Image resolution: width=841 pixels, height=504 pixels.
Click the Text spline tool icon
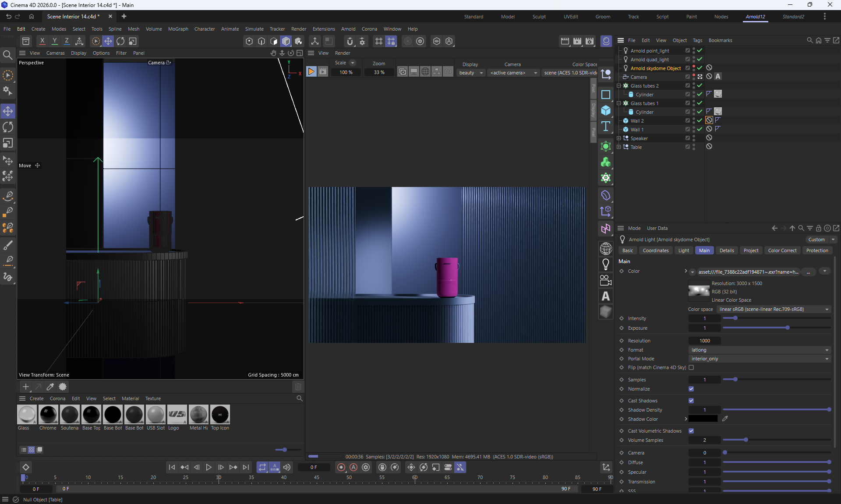(606, 127)
